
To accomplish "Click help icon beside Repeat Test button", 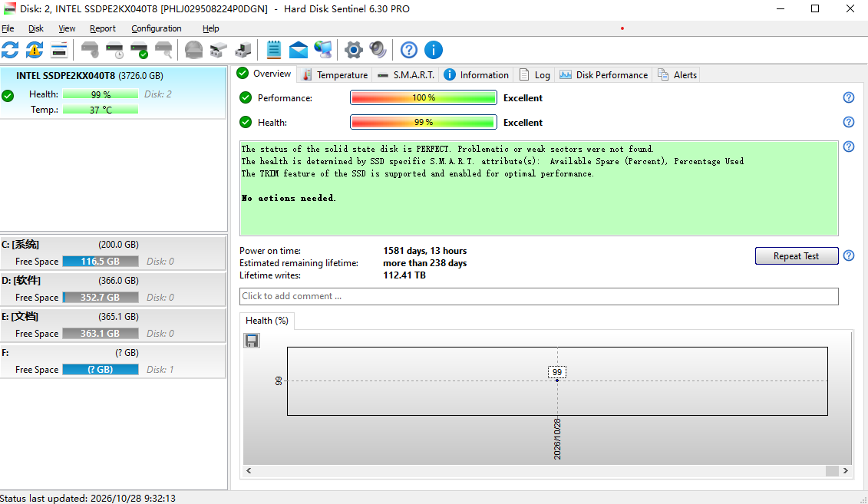I will pos(849,255).
